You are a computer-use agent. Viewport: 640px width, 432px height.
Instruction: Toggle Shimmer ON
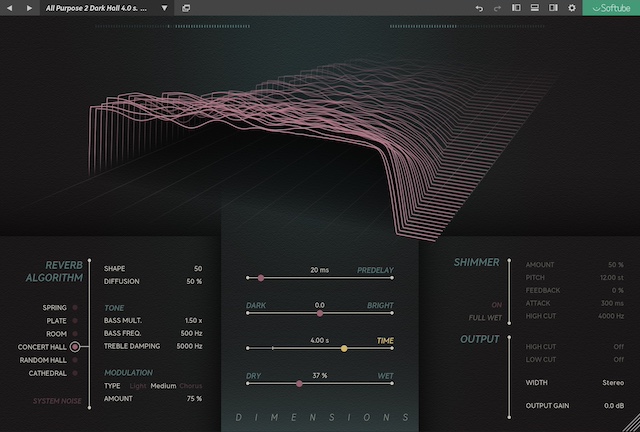click(x=496, y=304)
